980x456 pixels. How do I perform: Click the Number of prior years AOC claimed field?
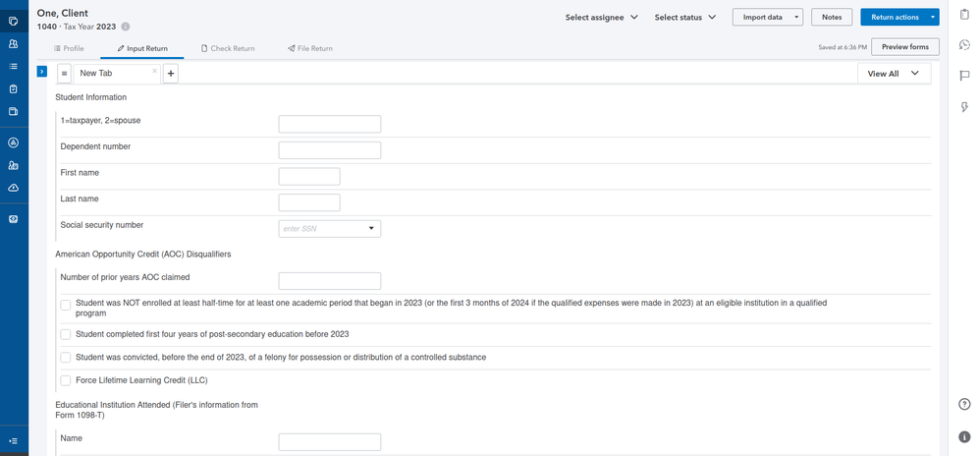(329, 281)
